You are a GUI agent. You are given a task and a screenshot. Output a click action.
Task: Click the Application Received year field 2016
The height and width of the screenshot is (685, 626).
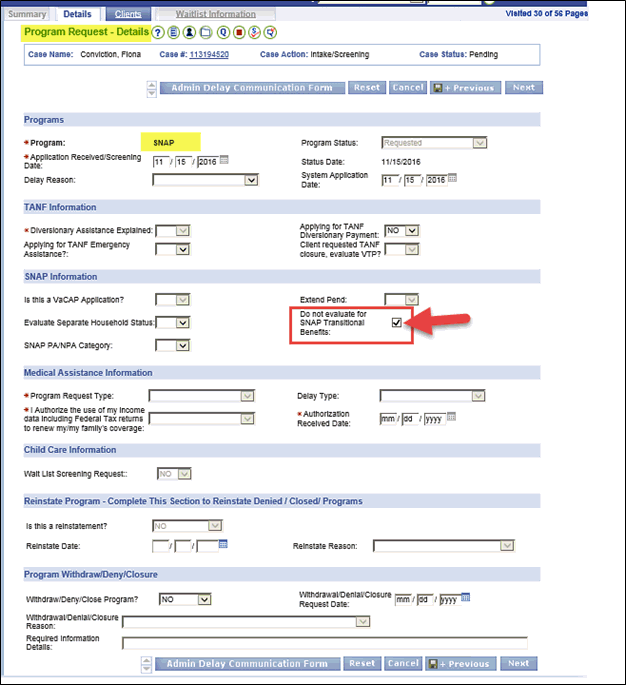pos(208,162)
